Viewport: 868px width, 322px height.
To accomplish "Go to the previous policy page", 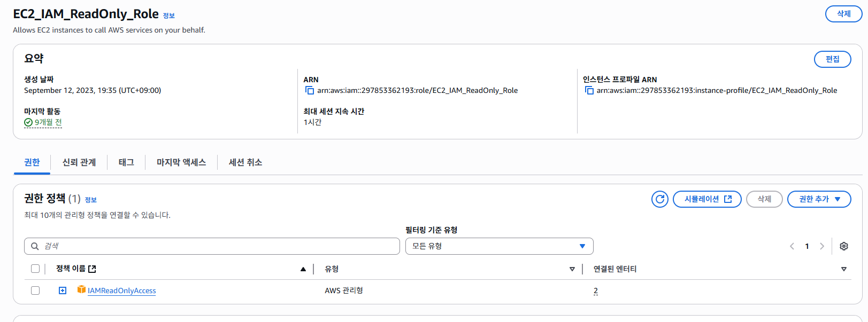I will [792, 246].
